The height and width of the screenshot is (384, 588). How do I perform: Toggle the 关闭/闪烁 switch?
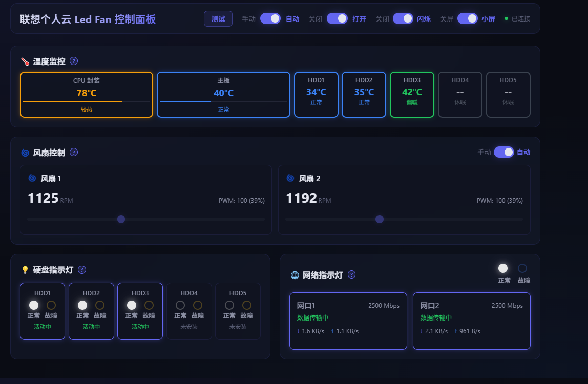(403, 18)
